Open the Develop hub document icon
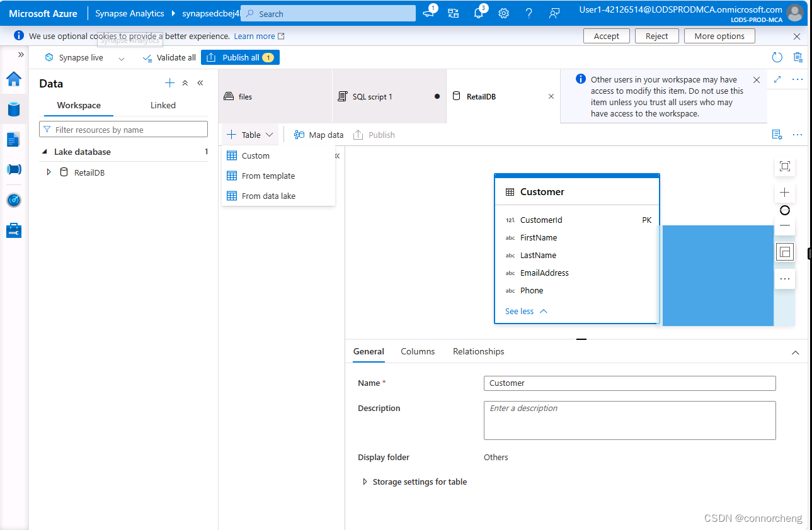This screenshot has height=530, width=812. pyautogui.click(x=14, y=139)
